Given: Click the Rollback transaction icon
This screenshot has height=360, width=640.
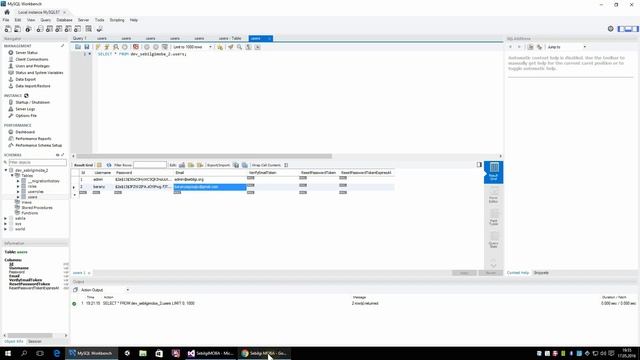Looking at the screenshot, I should pyautogui.click(x=156, y=47).
